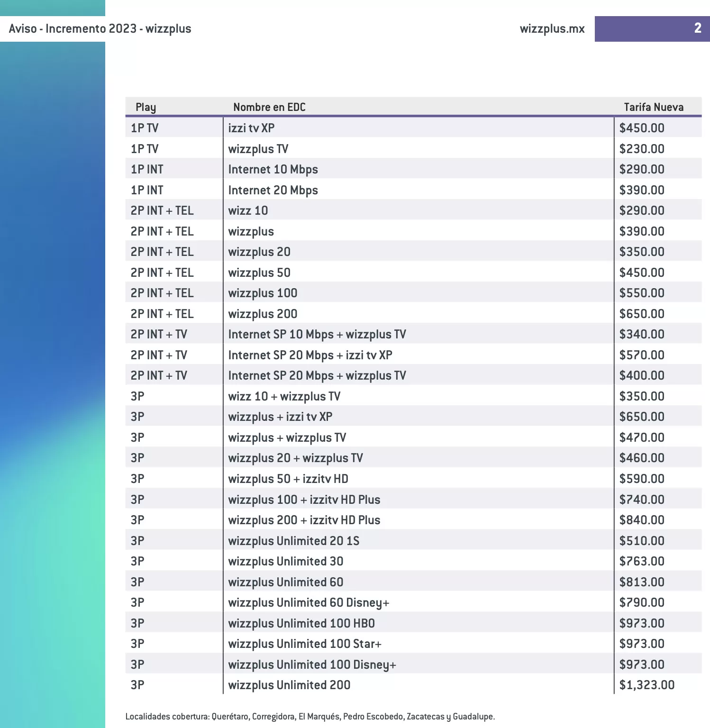Click '1P INT' in the Internet 20 Mbps row
Screen dimensions: 710x728
(x=147, y=190)
